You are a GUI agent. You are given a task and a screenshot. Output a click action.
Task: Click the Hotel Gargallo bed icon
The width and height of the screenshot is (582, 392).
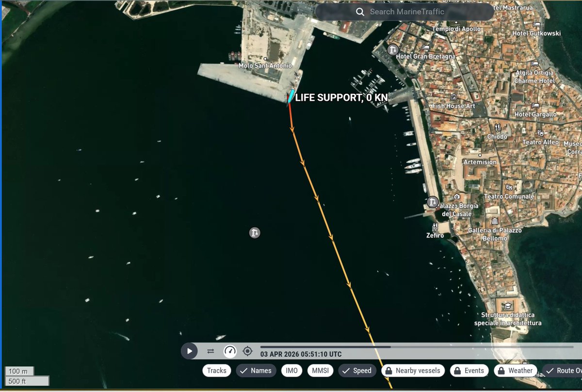(535, 105)
